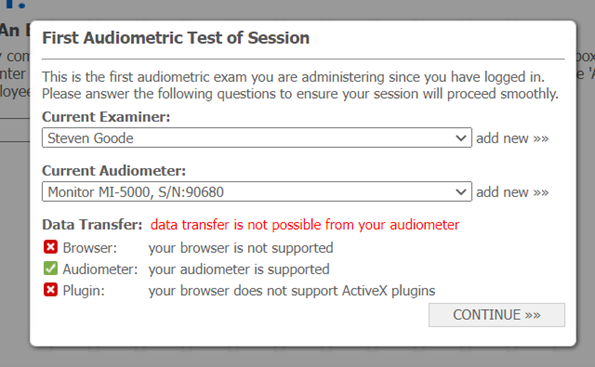Click the red data transfer warning message

click(305, 225)
